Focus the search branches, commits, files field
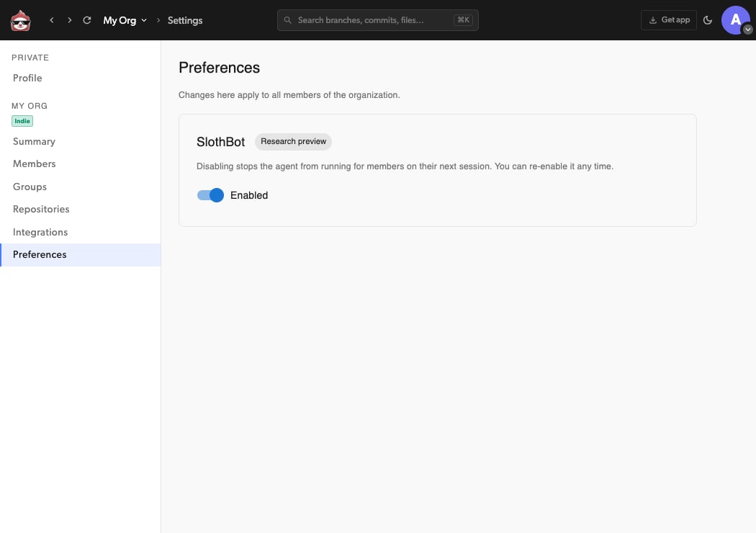 point(377,20)
